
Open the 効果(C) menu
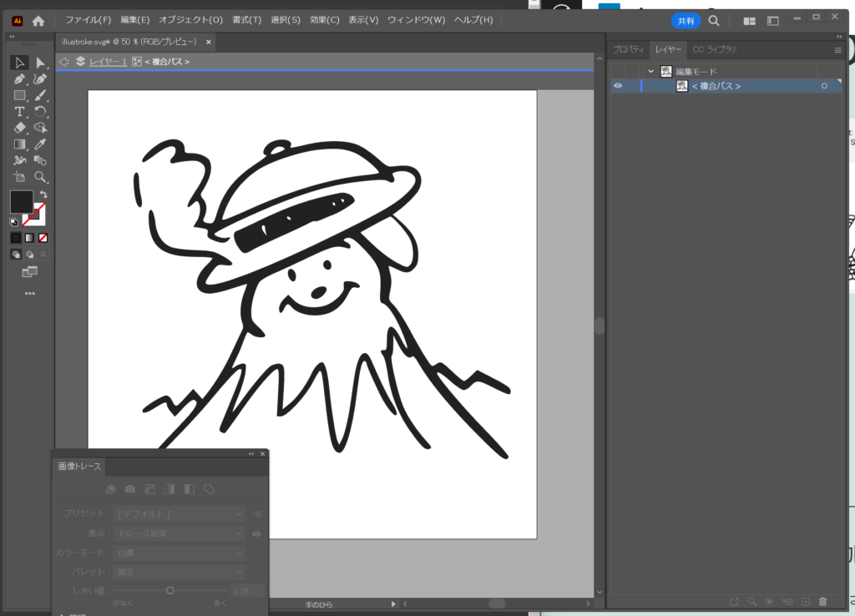(x=324, y=19)
